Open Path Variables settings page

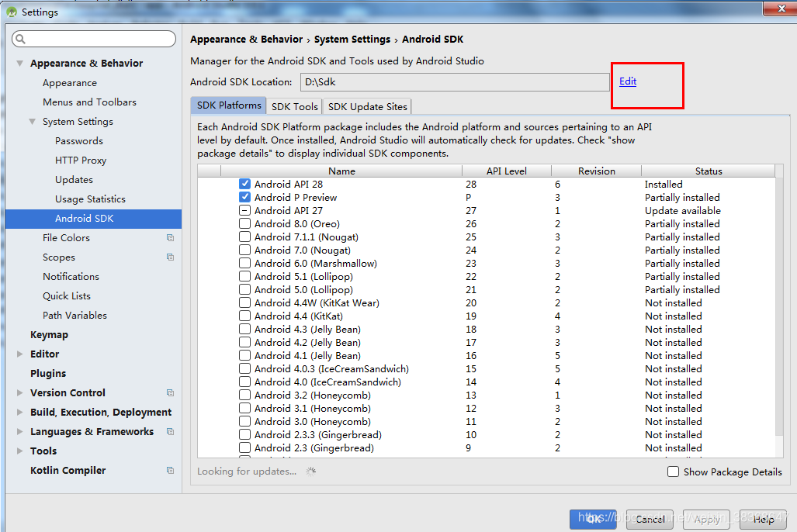click(75, 315)
